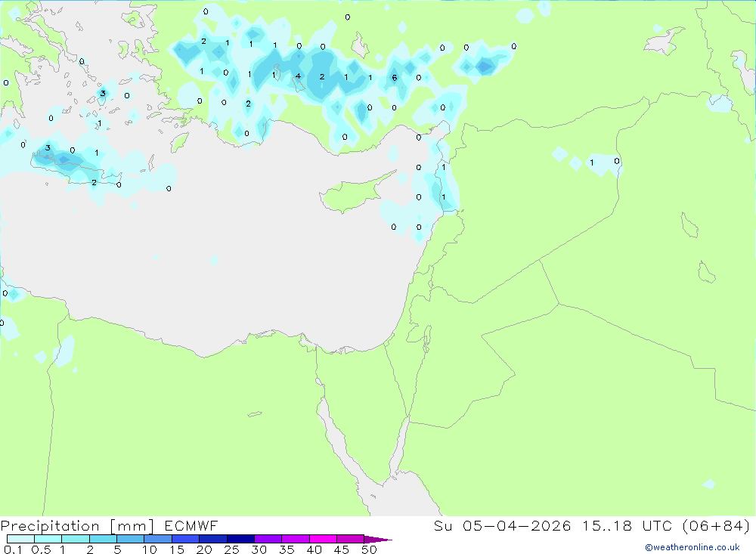The image size is (756, 554).
Task: Click the '50' legend scale label
Action: (370, 549)
